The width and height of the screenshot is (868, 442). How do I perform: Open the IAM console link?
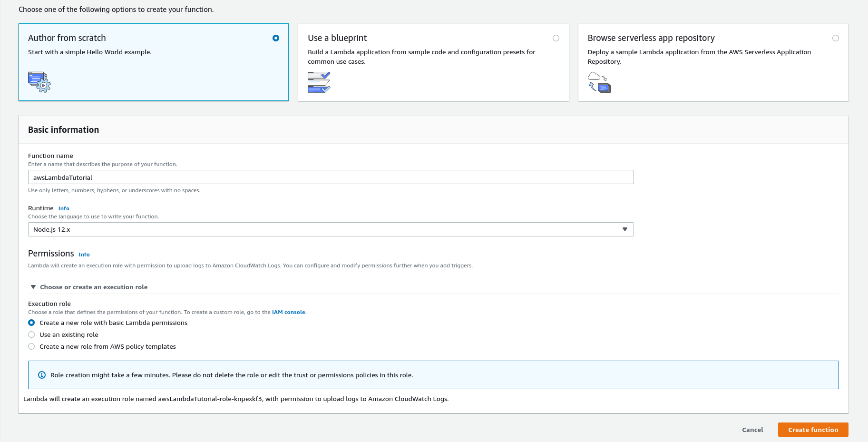coord(289,312)
